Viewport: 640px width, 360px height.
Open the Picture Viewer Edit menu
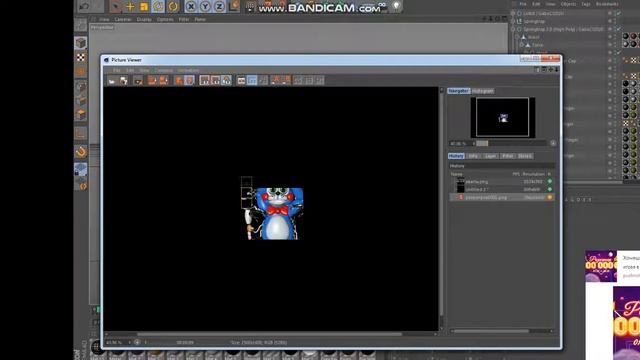(x=130, y=71)
